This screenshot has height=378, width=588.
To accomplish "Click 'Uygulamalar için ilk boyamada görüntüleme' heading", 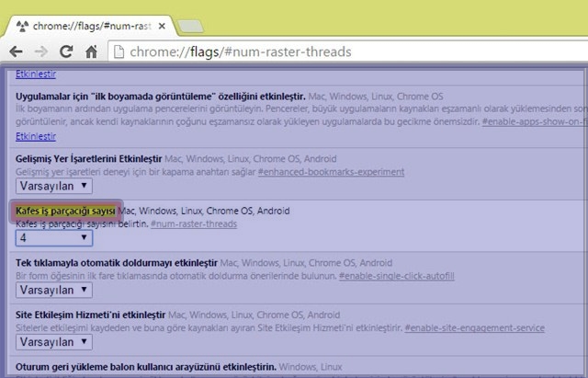I will pyautogui.click(x=161, y=97).
